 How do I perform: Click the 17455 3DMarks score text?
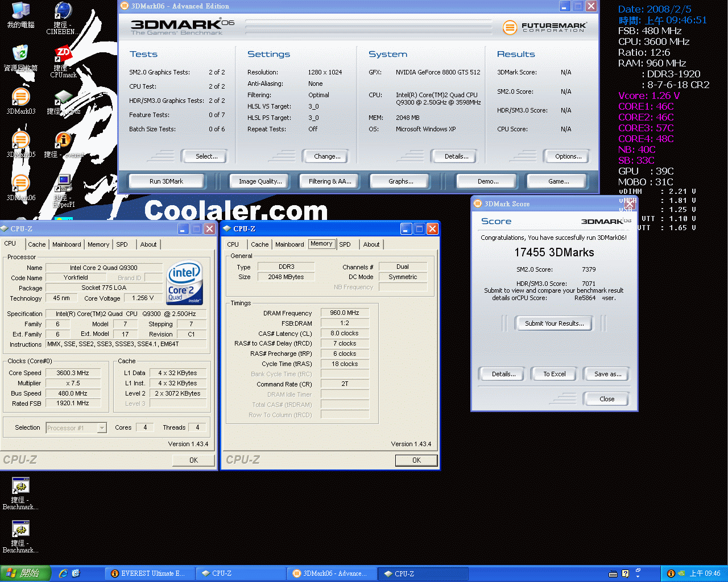[554, 252]
